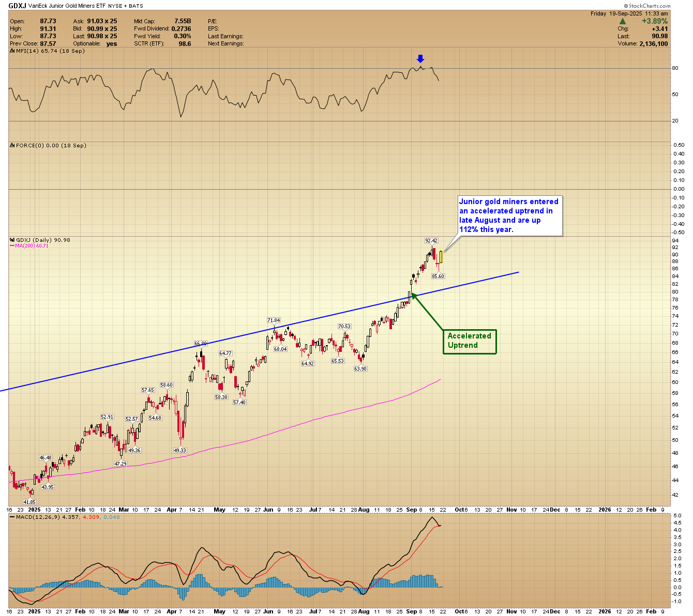Click the 54.68 price label
The width and height of the screenshot is (693, 616).
155,418
